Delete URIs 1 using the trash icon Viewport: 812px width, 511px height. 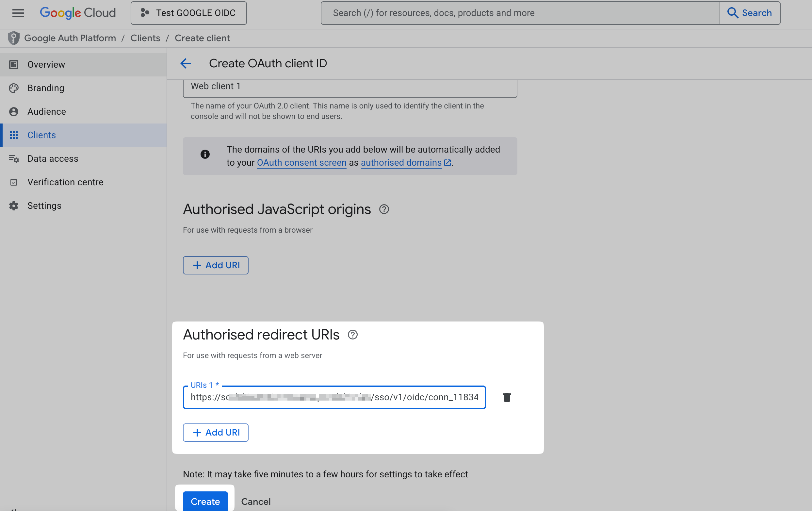point(507,397)
